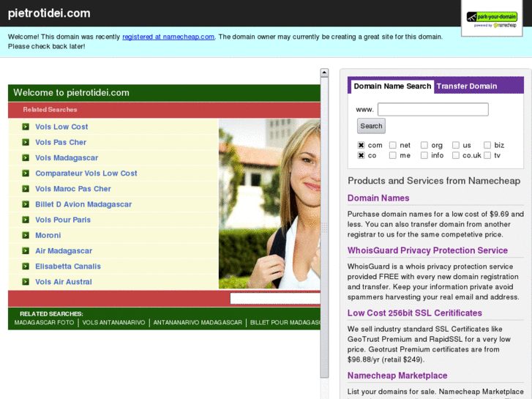532x399 pixels.
Task: Click the arrow icon beside Air Madagascar
Action: coord(26,251)
